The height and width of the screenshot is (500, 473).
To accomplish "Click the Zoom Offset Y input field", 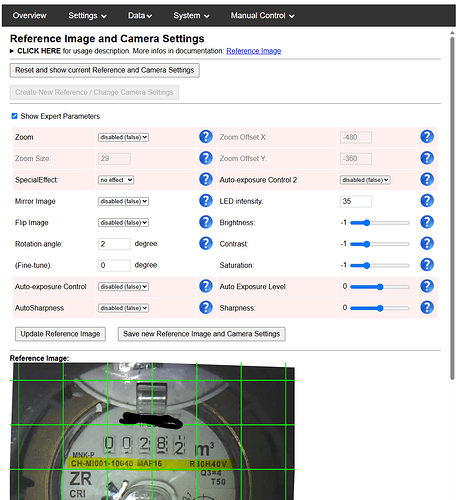I will pos(356,159).
